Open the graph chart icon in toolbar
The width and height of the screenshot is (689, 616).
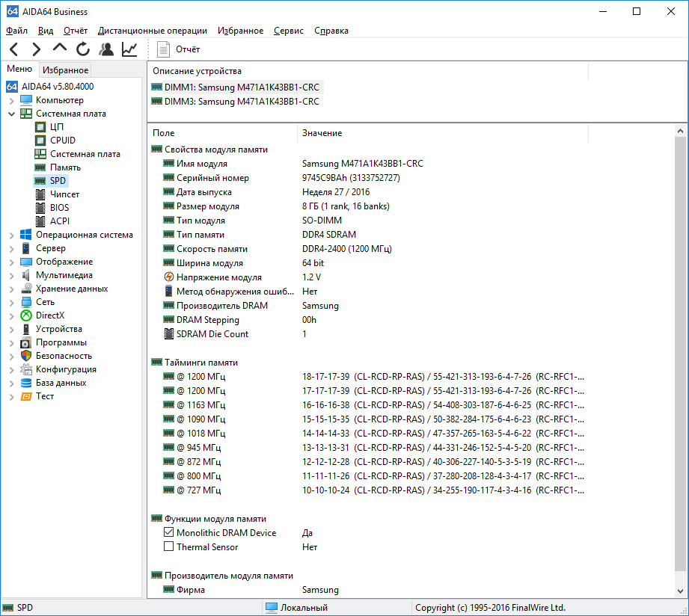129,49
